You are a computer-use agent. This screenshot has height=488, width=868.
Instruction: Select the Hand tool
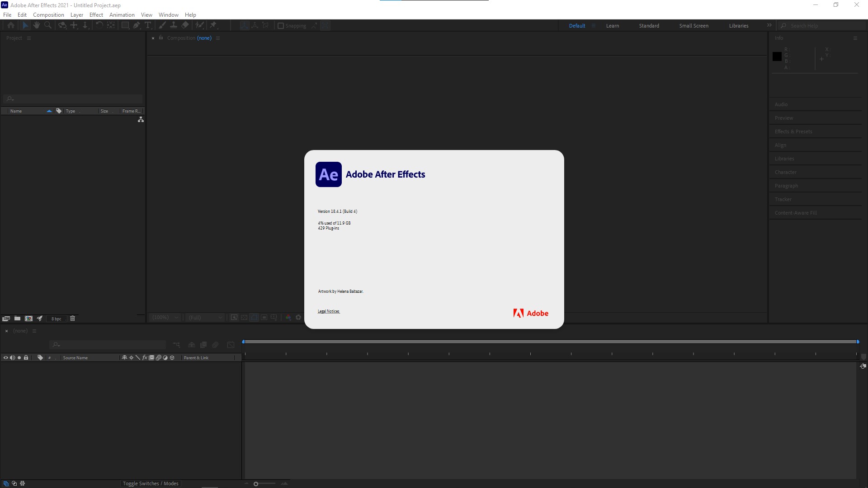tap(37, 25)
